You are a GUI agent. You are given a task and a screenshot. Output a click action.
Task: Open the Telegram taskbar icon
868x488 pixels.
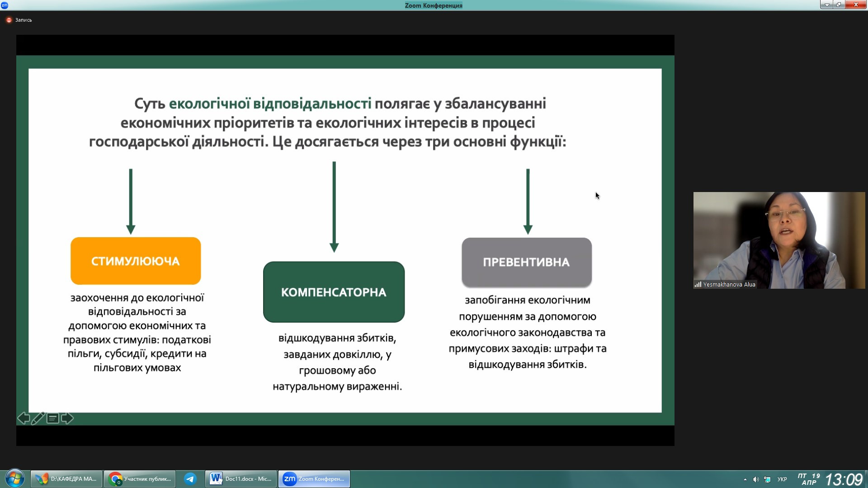coord(190,479)
